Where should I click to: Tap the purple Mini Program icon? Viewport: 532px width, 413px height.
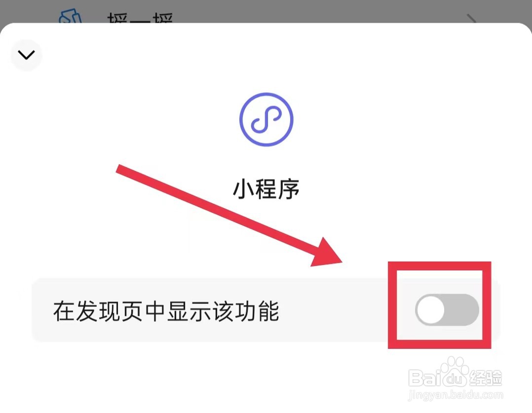click(x=266, y=119)
